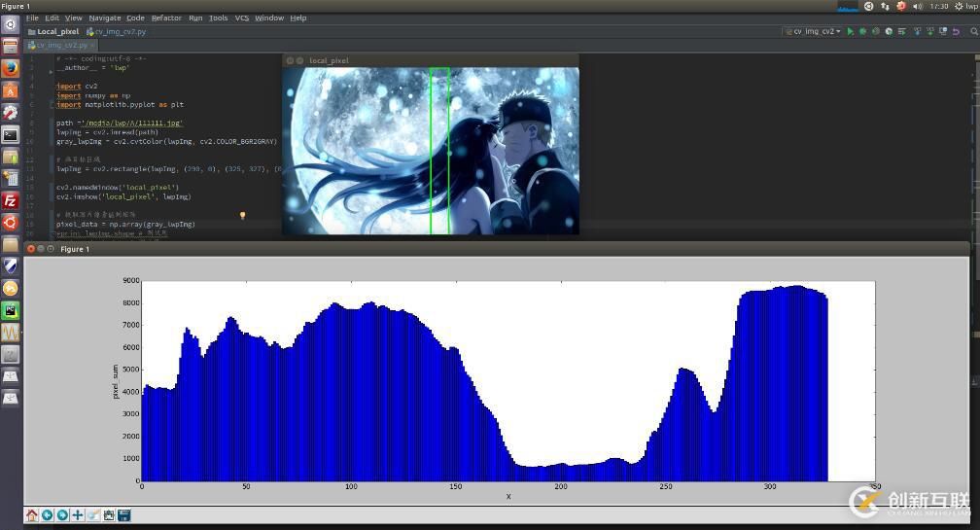Open FileZilla from the dock
Viewport: 980px width, 530px height.
10,200
